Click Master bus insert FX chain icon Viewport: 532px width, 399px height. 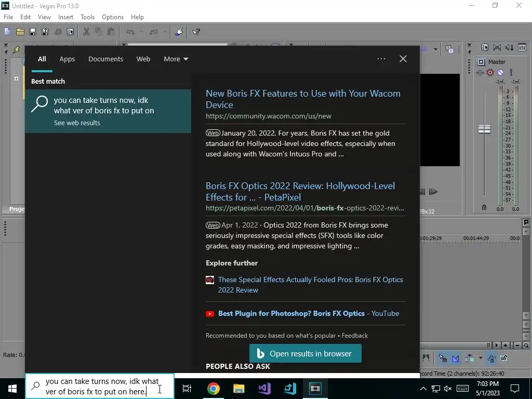[480, 73]
